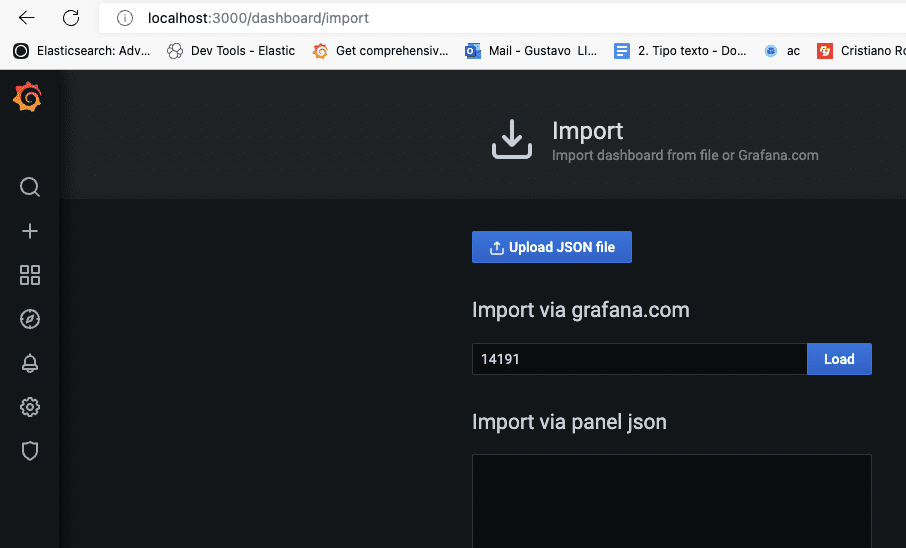Open the Explore compass icon
906x548 pixels.
[x=29, y=319]
